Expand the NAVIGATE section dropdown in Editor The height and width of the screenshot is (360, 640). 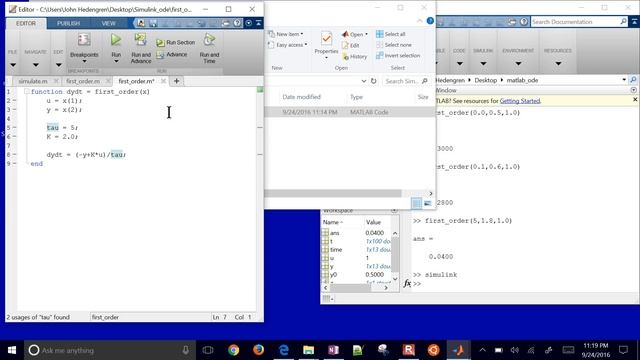pos(36,65)
